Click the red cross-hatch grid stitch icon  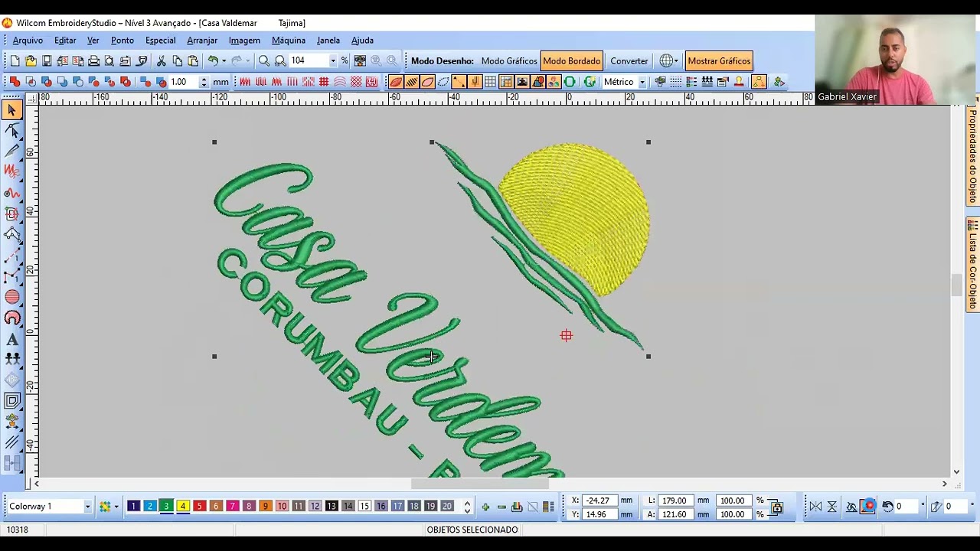click(324, 82)
